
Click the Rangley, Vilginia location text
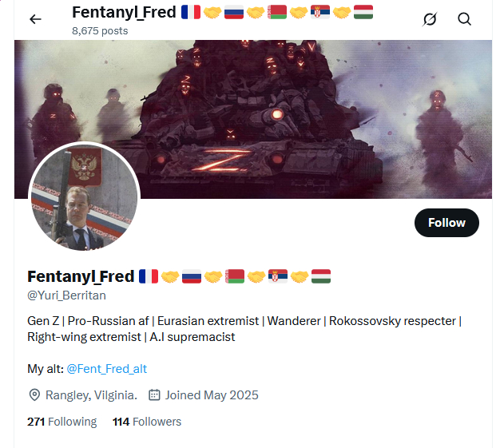point(91,395)
